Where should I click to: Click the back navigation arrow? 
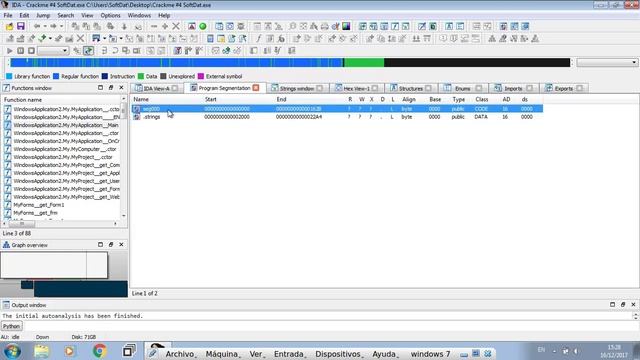pyautogui.click(x=37, y=27)
